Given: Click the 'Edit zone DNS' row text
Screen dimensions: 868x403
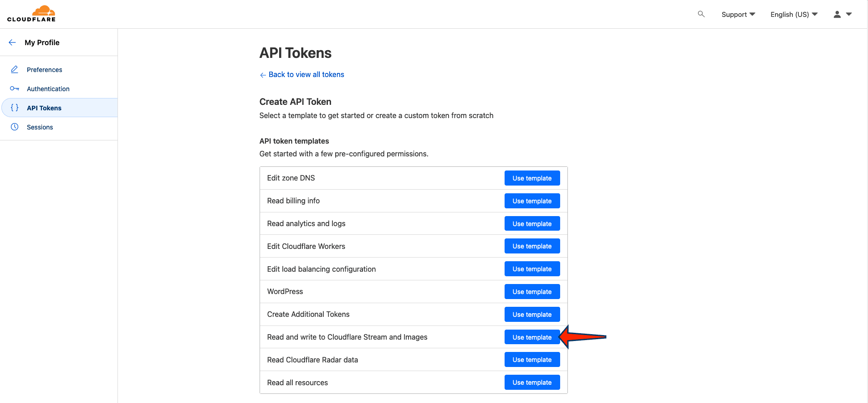Looking at the screenshot, I should [291, 178].
